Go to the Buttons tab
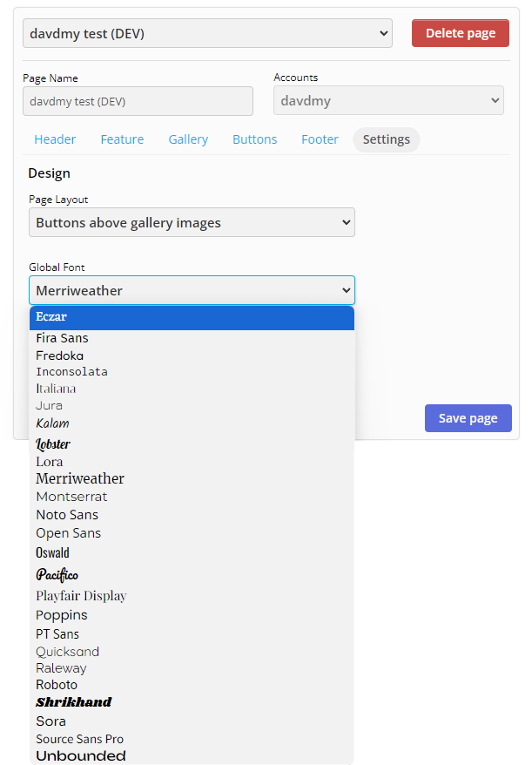The width and height of the screenshot is (532, 765). click(x=254, y=139)
